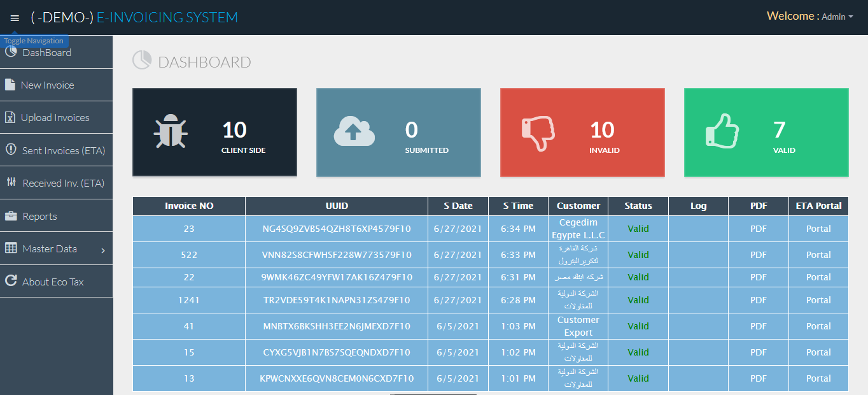Click the Customer column header
Image resolution: width=868 pixels, height=395 pixels.
pyautogui.click(x=578, y=206)
